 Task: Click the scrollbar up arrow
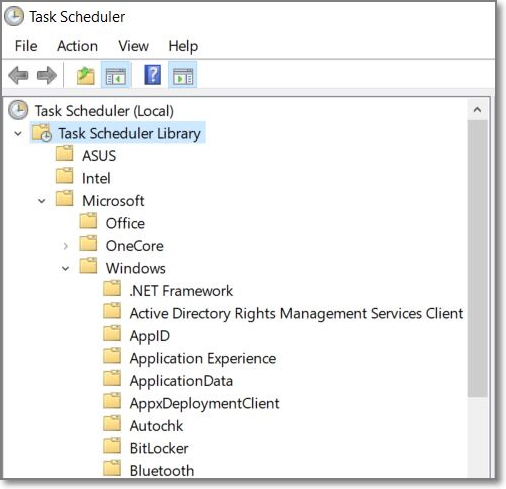pos(478,110)
